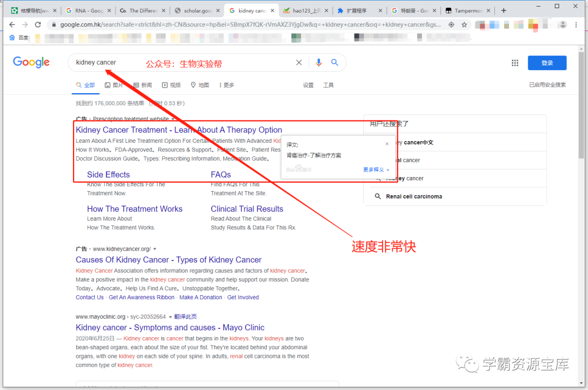Search suggestion Renal cell carcinoma
Screen dimensions: 588x390
pyautogui.click(x=414, y=197)
